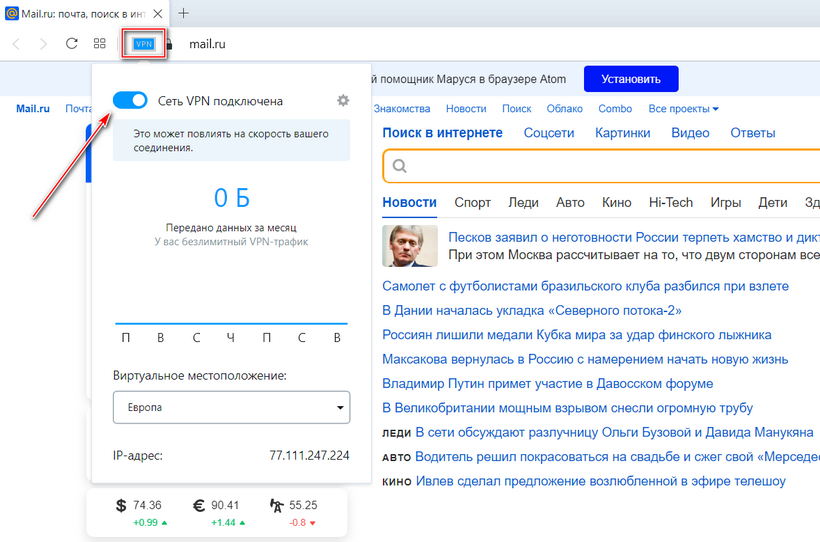Expand the virtual location dropdown "Европа"
820x542 pixels.
tap(232, 408)
